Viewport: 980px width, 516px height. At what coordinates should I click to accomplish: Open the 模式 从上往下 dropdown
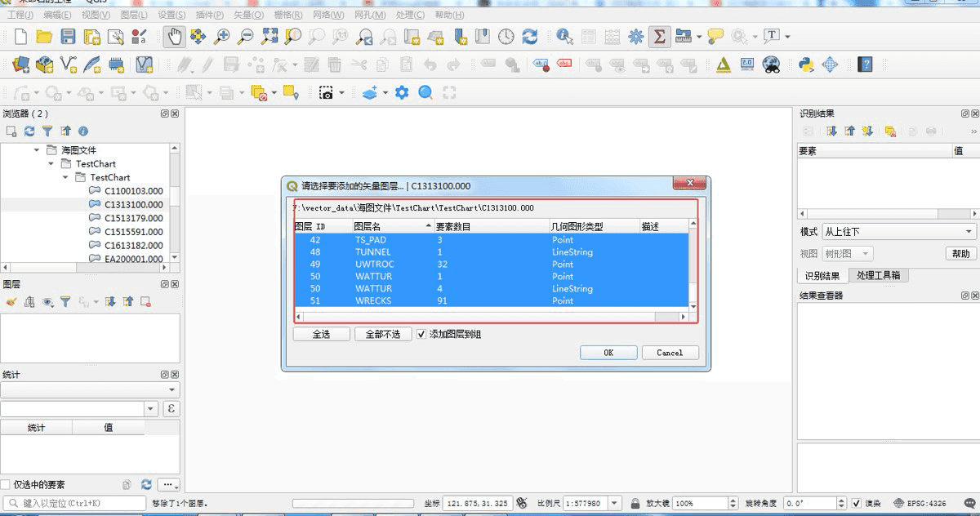[898, 232]
